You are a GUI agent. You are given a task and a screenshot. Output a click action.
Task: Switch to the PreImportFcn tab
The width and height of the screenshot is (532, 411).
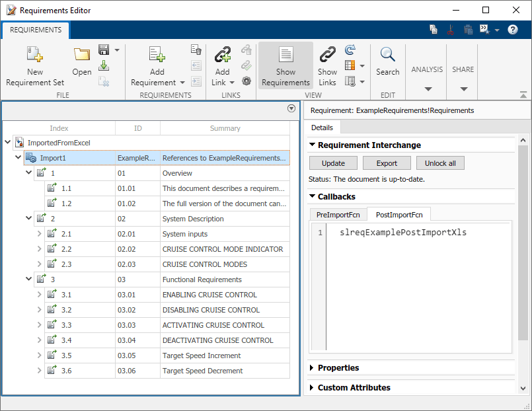[x=339, y=214]
